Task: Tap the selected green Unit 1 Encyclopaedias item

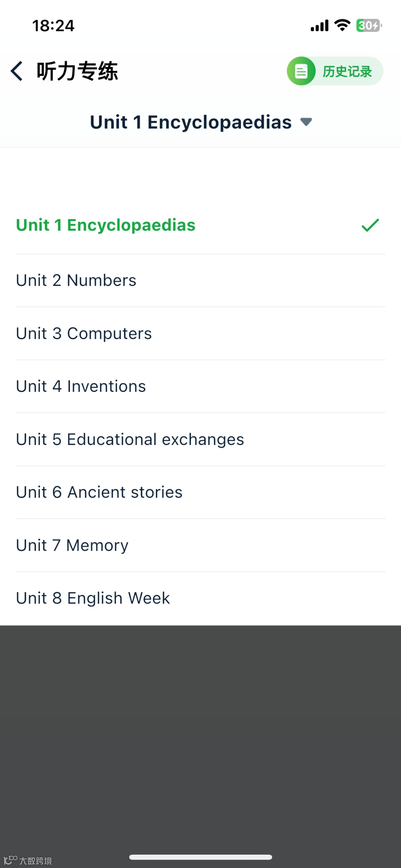Action: coord(105,225)
